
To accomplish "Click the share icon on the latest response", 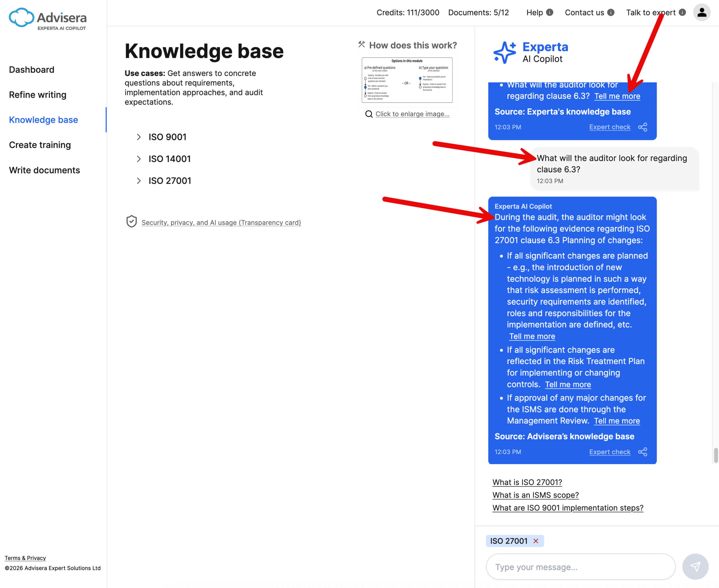I will click(643, 452).
